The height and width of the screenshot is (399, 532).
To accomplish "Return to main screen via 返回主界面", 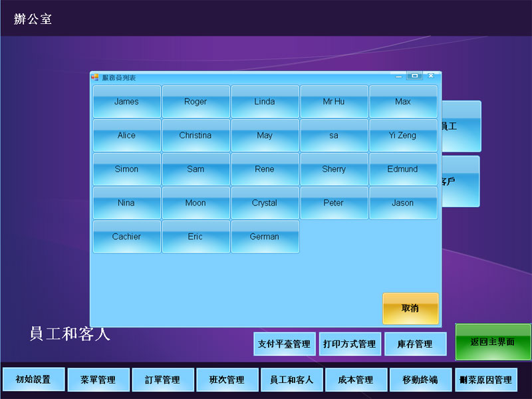I will [493, 342].
